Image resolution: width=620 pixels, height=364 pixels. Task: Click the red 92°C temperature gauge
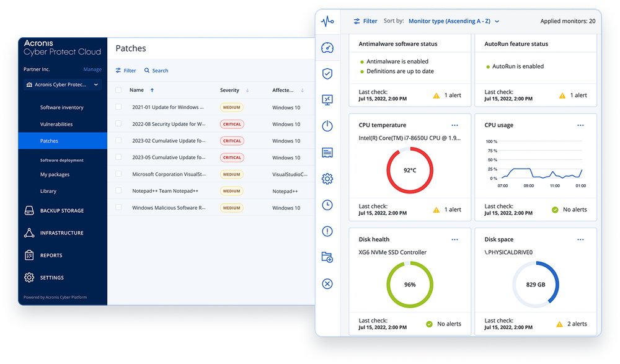click(410, 170)
